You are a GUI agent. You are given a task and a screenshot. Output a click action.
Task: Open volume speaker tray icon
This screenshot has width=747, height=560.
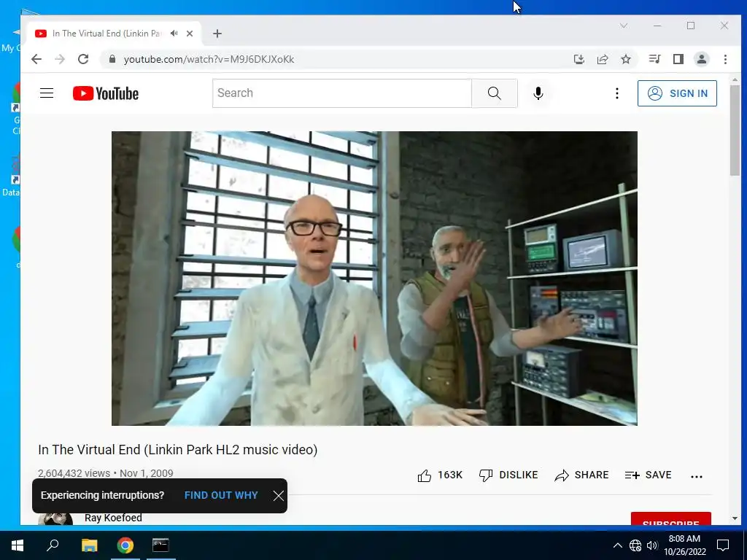(652, 545)
